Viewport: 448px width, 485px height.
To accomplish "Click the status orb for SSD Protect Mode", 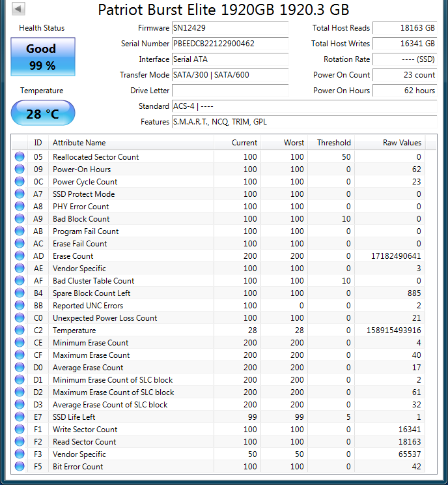I will pos(20,194).
